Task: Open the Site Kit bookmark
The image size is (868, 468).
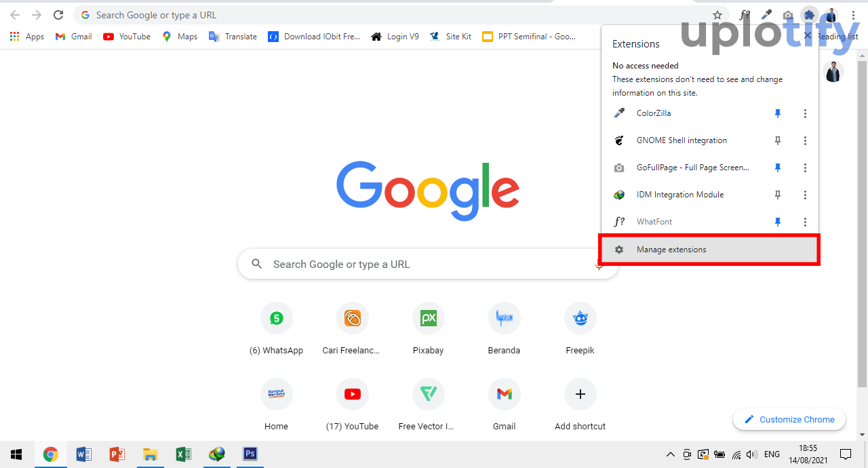Action: click(451, 37)
